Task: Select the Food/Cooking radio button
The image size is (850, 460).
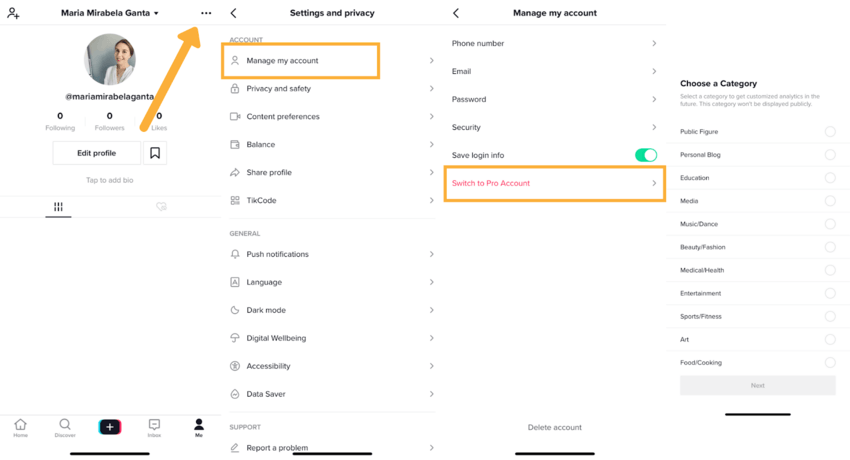Action: (830, 362)
